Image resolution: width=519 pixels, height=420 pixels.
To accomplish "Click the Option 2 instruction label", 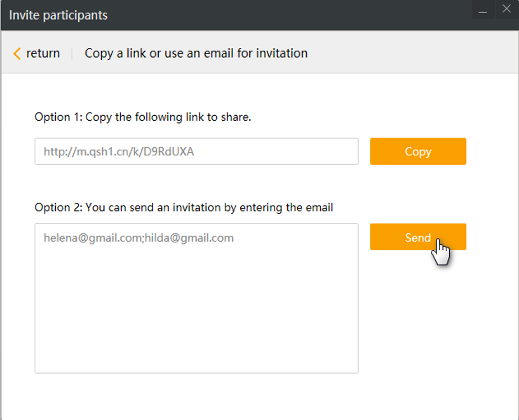I will point(184,208).
